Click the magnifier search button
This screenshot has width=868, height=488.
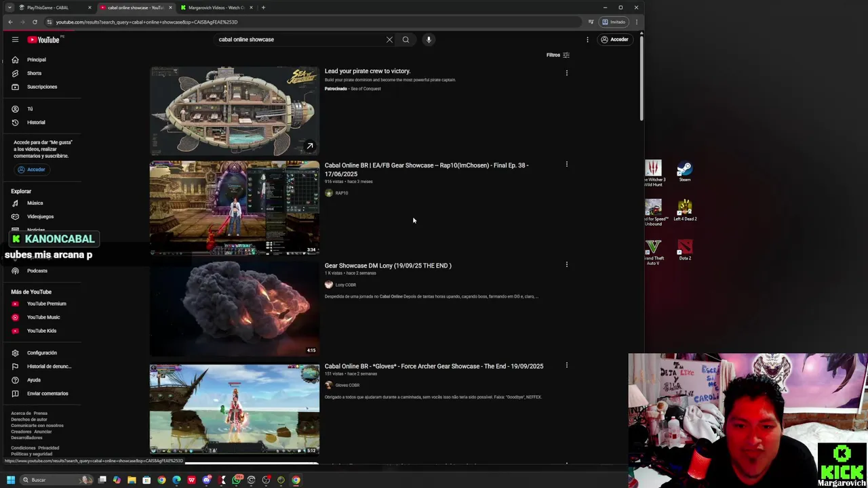406,39
